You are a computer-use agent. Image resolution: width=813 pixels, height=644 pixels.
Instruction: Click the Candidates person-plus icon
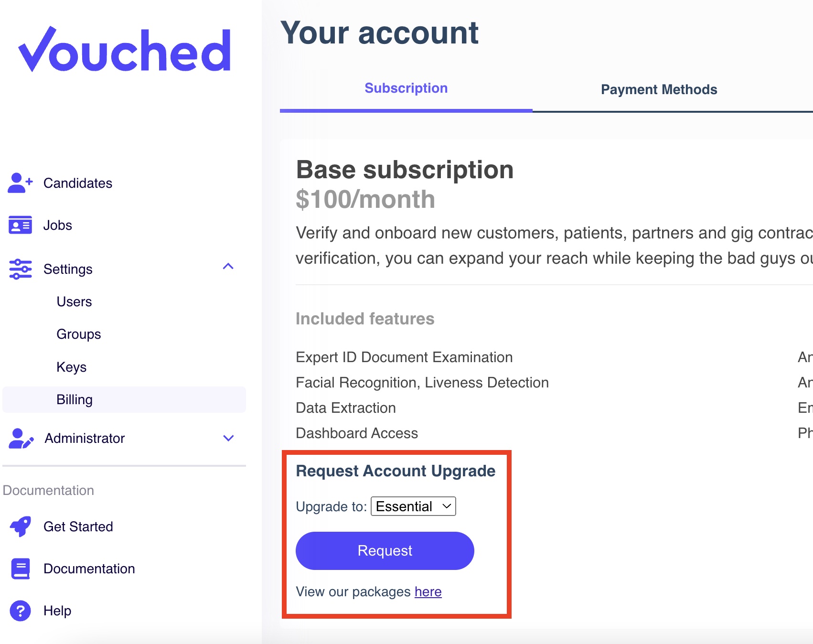(20, 183)
